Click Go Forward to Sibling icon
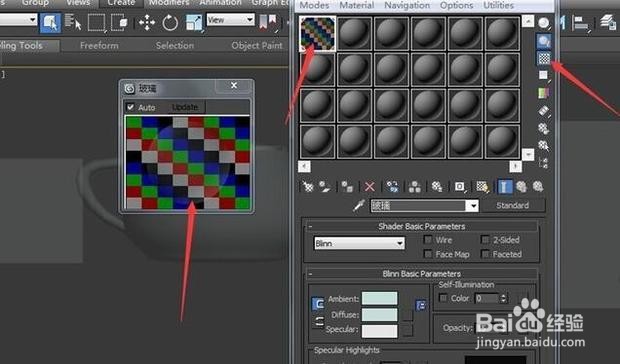This screenshot has height=364, width=620. point(538,186)
